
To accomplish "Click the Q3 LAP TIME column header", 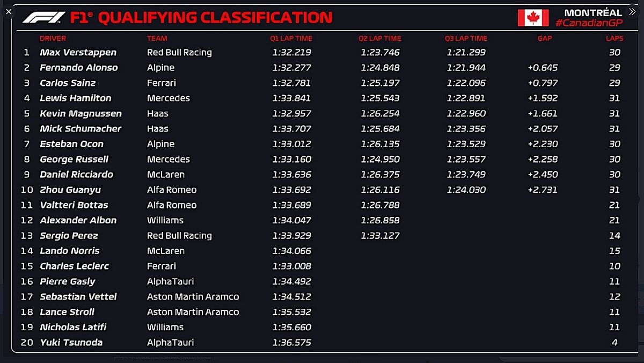I will 466,38.
